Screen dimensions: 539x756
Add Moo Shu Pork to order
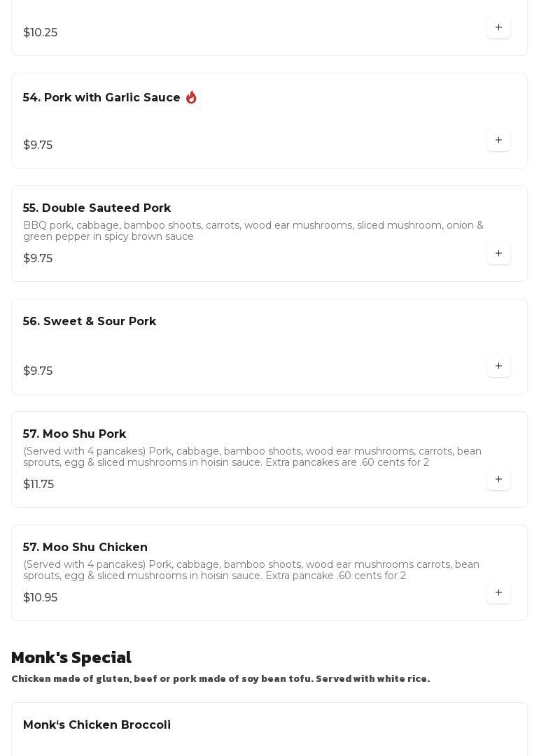[498, 480]
